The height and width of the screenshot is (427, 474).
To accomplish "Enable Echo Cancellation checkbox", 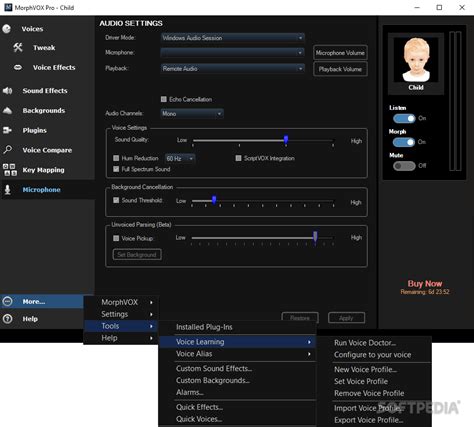I will (164, 99).
